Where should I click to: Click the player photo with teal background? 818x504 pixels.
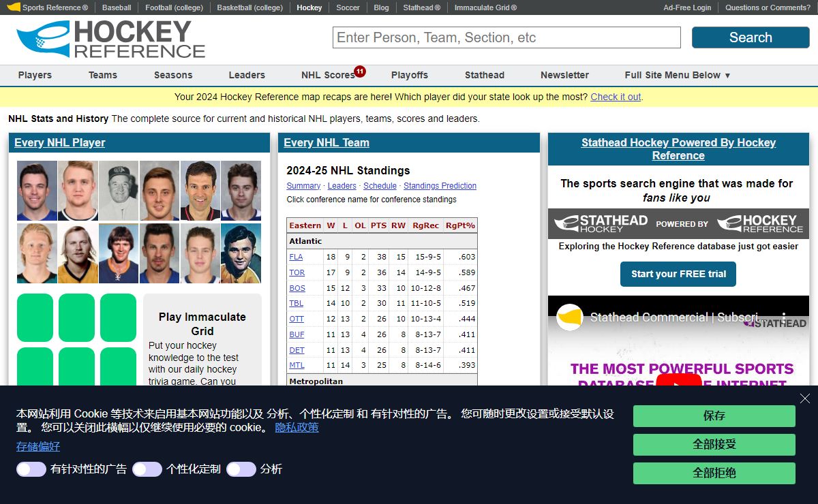[241, 253]
